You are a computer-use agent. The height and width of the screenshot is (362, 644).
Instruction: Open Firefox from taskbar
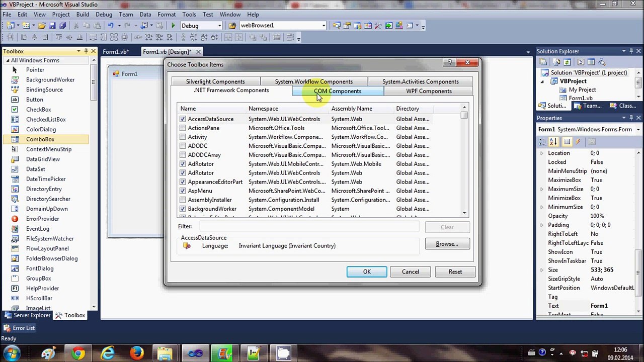pos(136,353)
